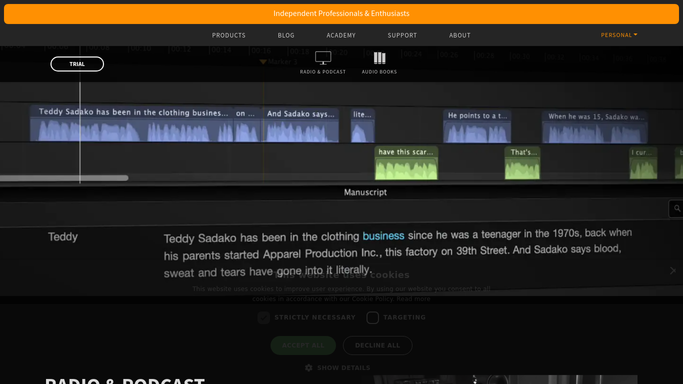
Task: Expand the Personal dropdown menu
Action: pyautogui.click(x=619, y=35)
